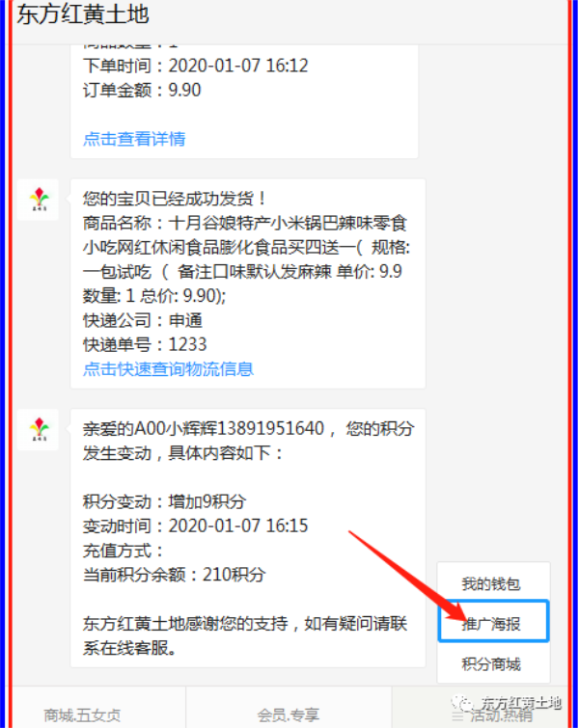
Task: Expand the 会员.专享 bottom menu
Action: pyautogui.click(x=289, y=715)
